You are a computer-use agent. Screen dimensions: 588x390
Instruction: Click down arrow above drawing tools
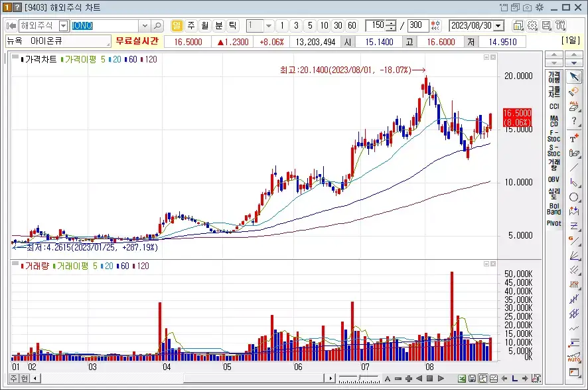(x=574, y=63)
